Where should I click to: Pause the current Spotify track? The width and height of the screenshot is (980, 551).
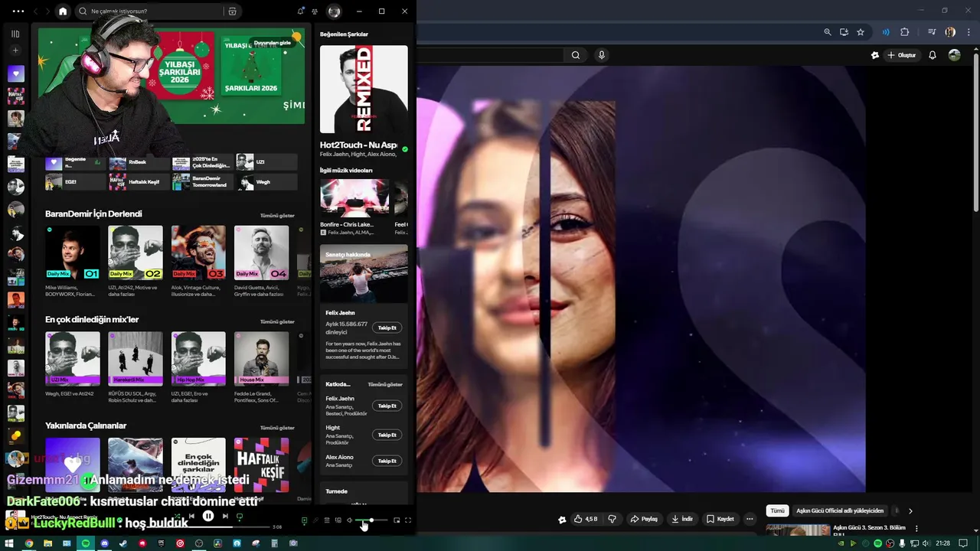208,517
